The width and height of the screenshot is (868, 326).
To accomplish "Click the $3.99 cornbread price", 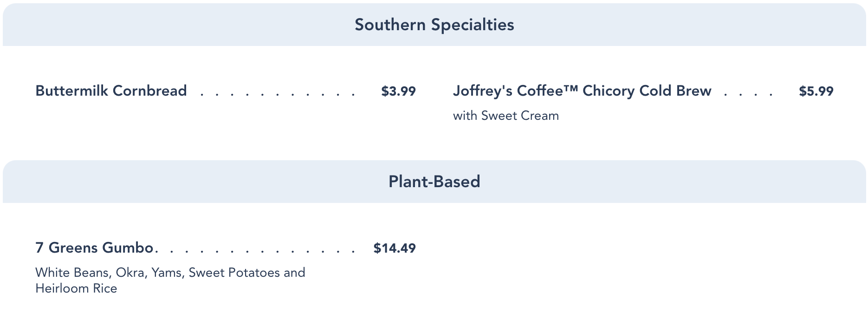I will point(398,91).
